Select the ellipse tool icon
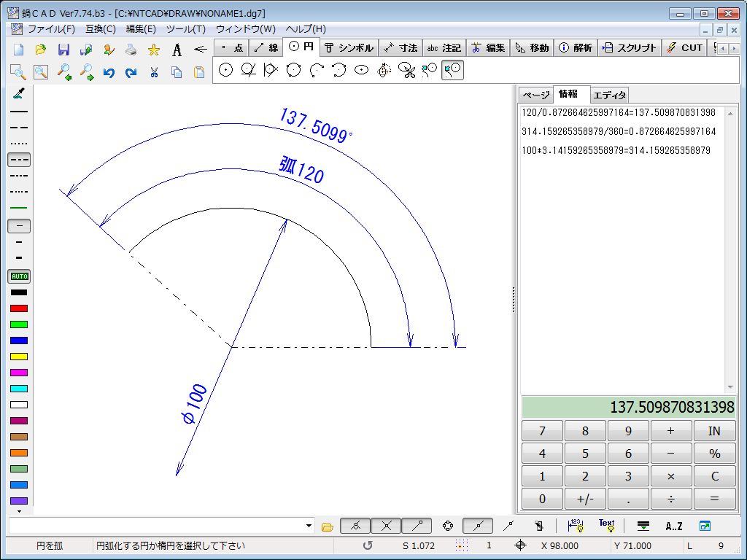This screenshot has width=747, height=560. (x=362, y=70)
